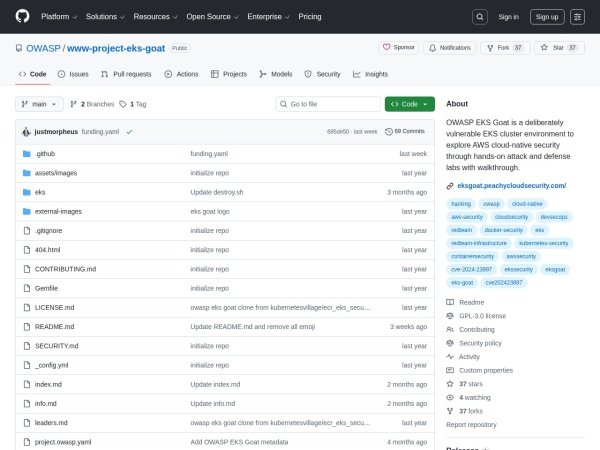Click the Go to file search field
The width and height of the screenshot is (600, 450).
[328, 104]
